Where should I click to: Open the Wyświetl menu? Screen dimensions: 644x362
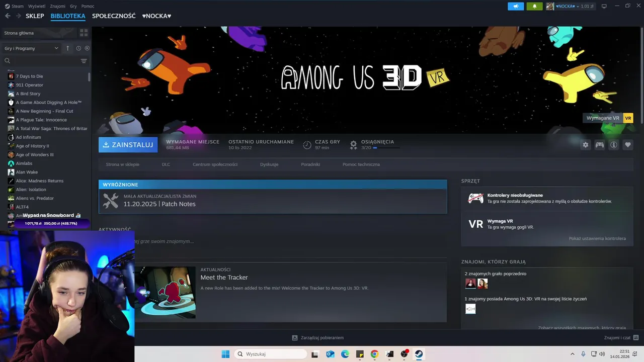point(37,6)
